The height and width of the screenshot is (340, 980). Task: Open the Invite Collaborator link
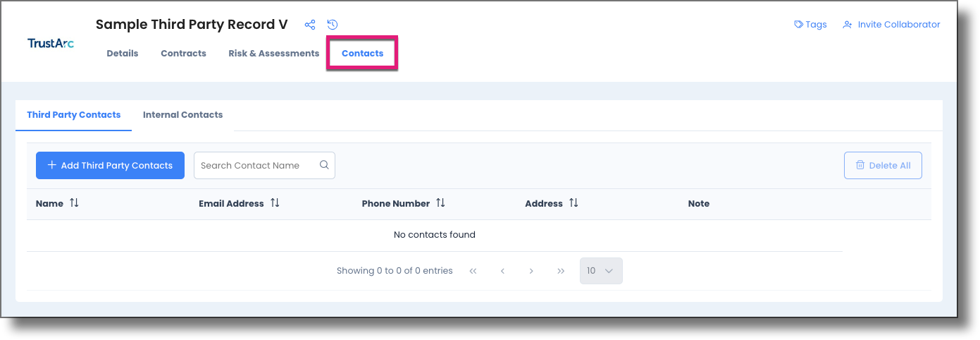(x=891, y=25)
